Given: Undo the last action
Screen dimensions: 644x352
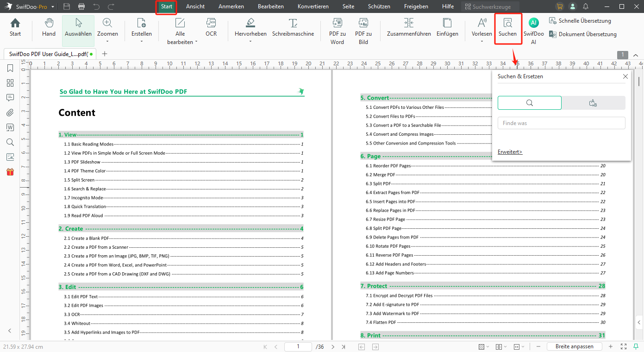Looking at the screenshot, I should coord(96,6).
